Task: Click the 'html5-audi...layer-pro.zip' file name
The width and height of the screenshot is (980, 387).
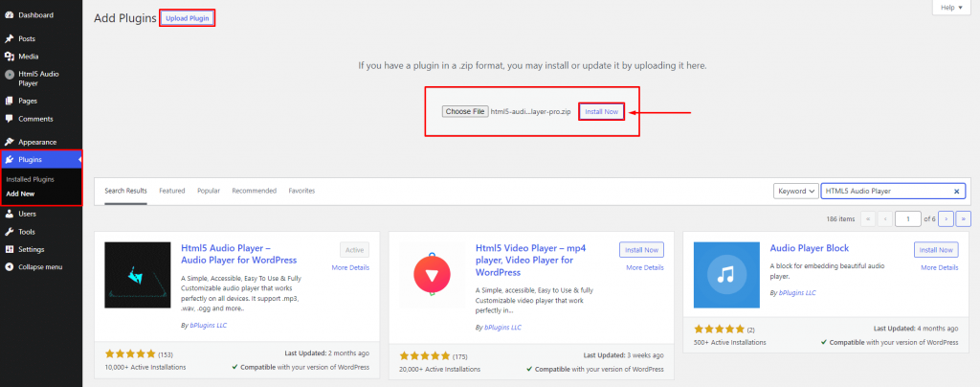Action: [530, 112]
